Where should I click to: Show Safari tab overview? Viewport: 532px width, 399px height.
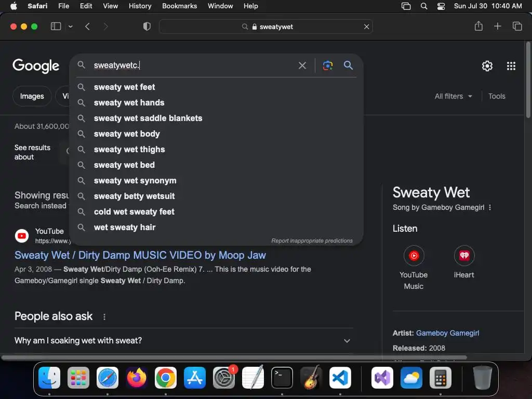(x=517, y=26)
